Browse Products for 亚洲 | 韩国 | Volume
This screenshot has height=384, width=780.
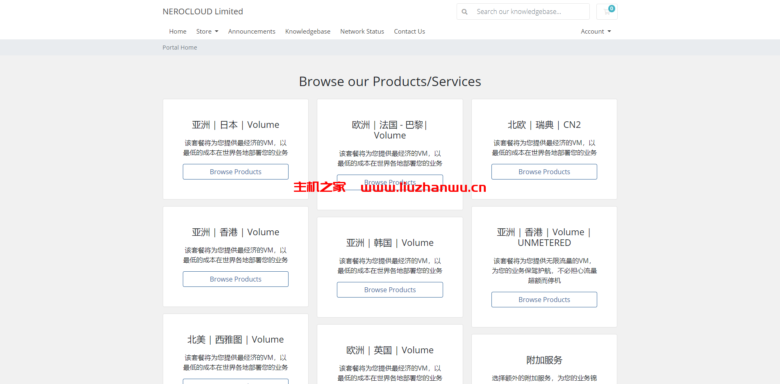point(390,290)
